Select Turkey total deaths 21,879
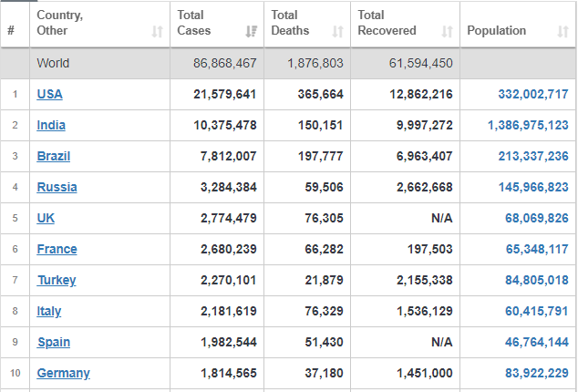Image resolution: width=578 pixels, height=392 pixels. [x=324, y=280]
